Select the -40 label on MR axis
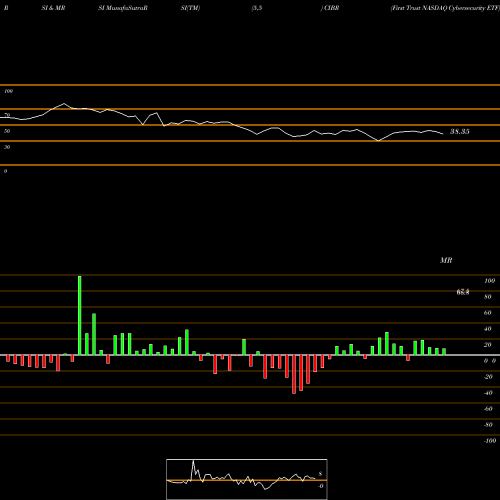Viewport: 500px width, 500px height. pos(488,393)
